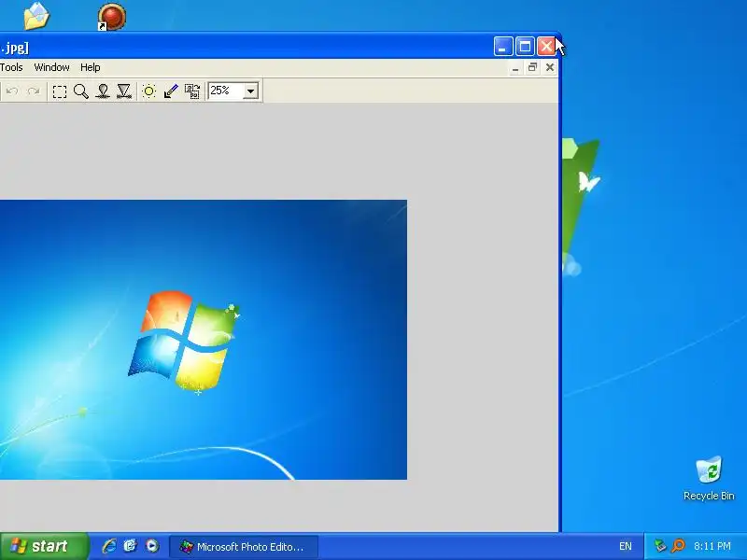Select the dashed rectangle Select tool
This screenshot has height=560, width=747.
click(x=60, y=91)
